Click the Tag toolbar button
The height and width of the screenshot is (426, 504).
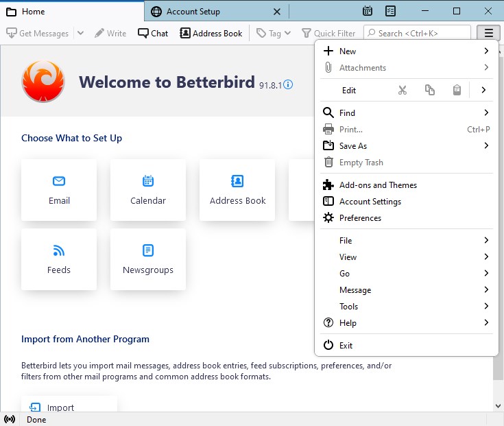click(274, 33)
